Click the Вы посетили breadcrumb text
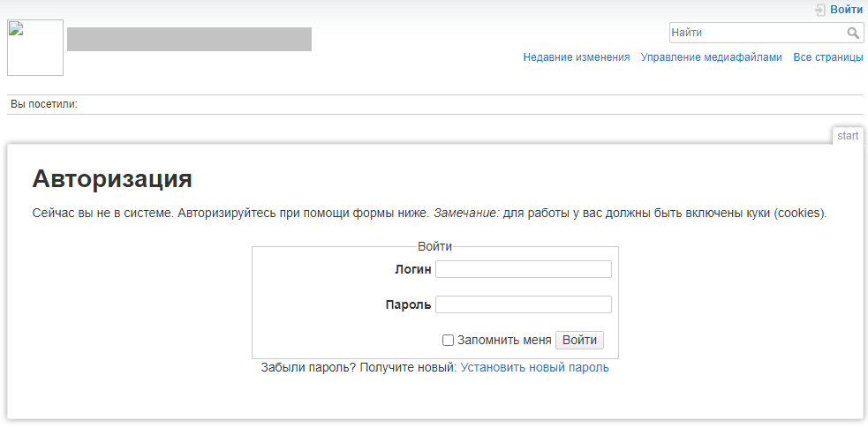Image resolution: width=868 pixels, height=428 pixels. pyautogui.click(x=44, y=104)
